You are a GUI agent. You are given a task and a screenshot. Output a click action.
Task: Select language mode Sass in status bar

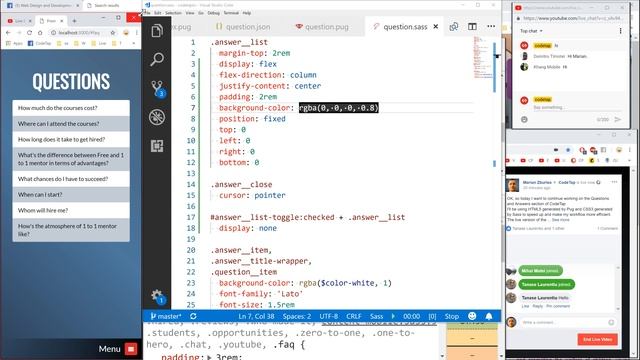point(376,316)
